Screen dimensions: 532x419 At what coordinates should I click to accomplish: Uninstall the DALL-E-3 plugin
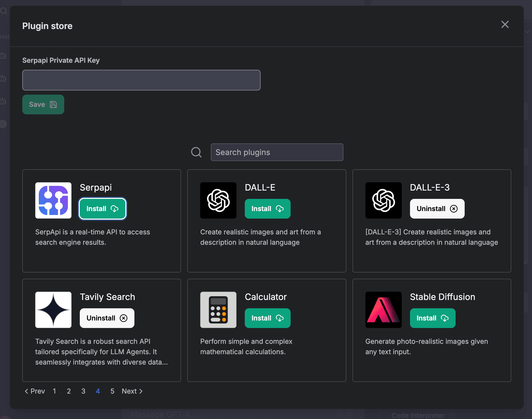[437, 209]
